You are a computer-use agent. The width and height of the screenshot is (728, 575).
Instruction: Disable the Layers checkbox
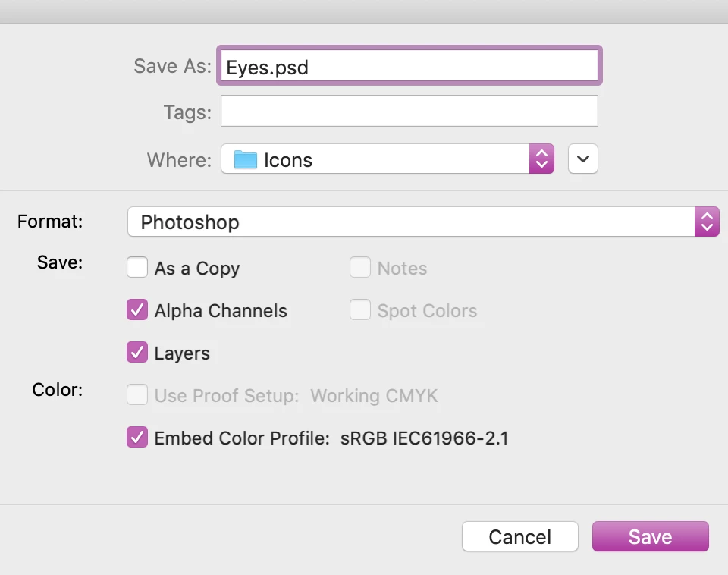point(137,353)
